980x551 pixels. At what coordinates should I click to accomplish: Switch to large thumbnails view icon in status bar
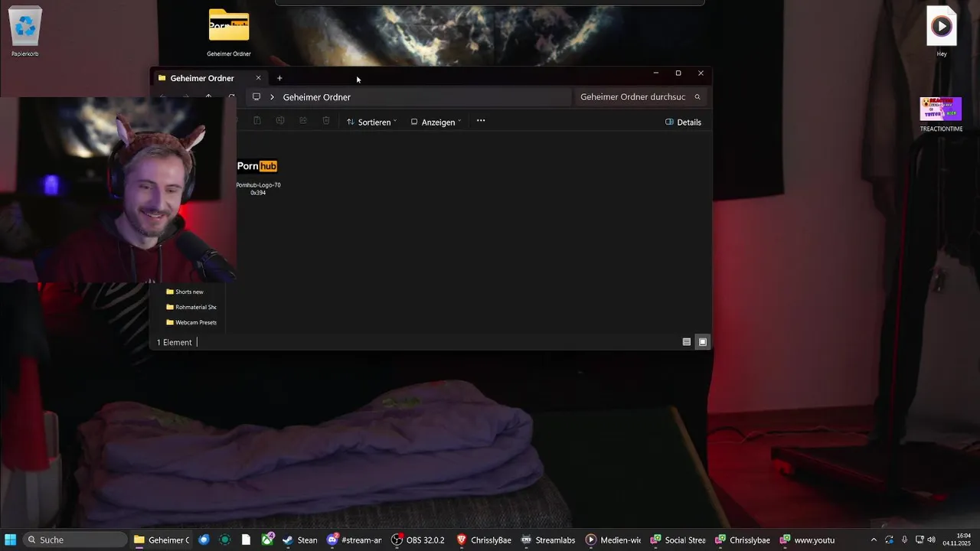coord(703,342)
